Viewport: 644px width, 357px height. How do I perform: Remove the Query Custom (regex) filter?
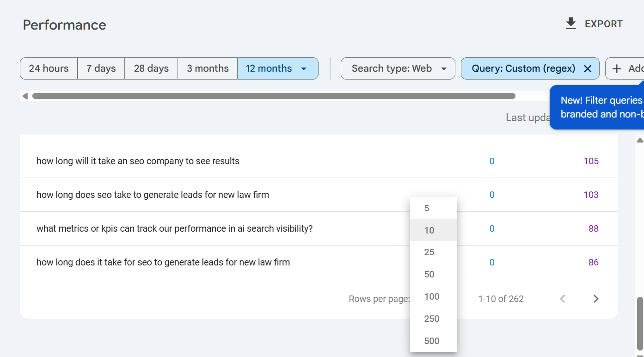click(588, 69)
